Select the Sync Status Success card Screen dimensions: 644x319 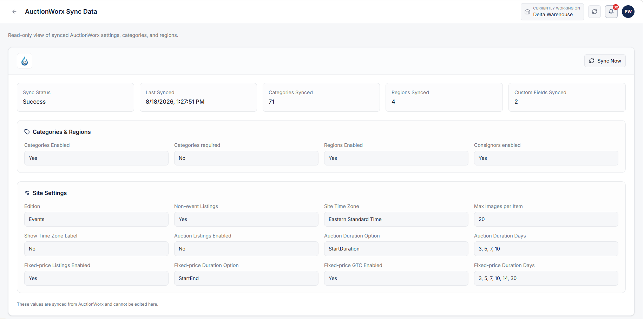click(75, 97)
